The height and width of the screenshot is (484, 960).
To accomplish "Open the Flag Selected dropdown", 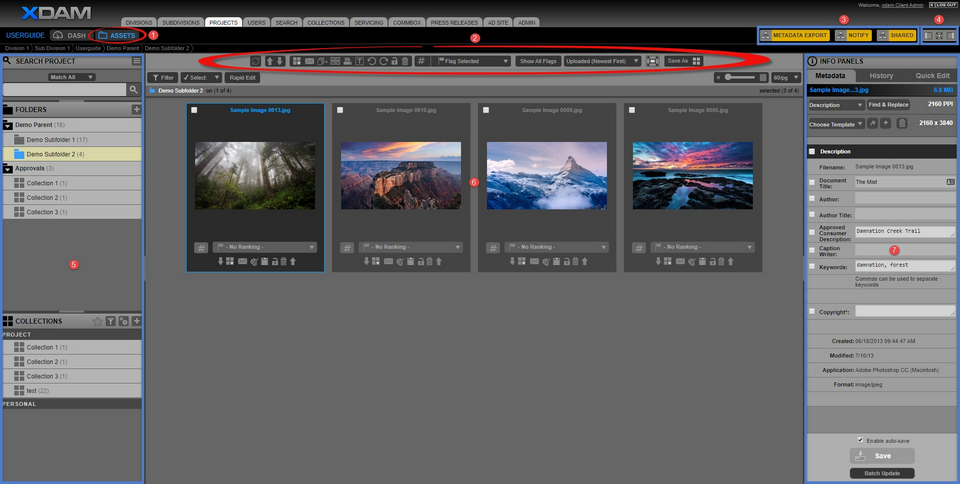I will click(474, 61).
